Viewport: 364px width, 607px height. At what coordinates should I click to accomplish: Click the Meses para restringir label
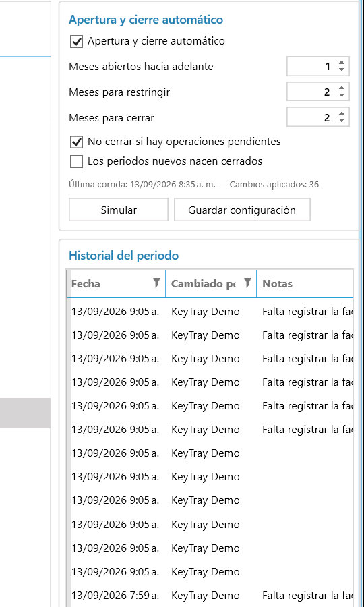point(119,92)
